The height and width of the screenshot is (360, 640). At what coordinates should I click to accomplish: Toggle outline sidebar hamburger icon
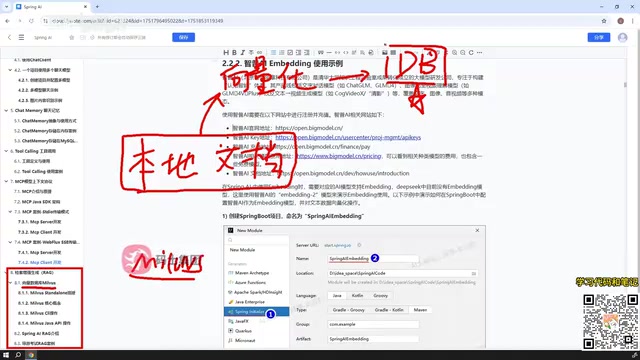[x=21, y=37]
